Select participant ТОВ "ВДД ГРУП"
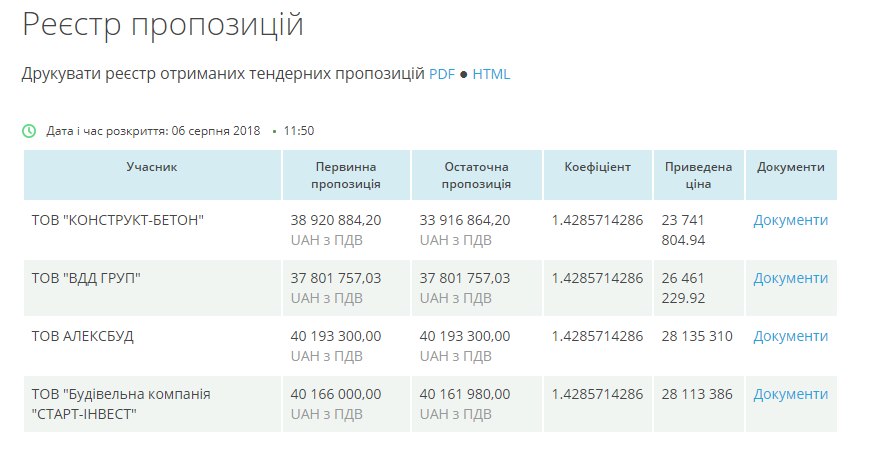This screenshot has height=469, width=875. tap(86, 279)
